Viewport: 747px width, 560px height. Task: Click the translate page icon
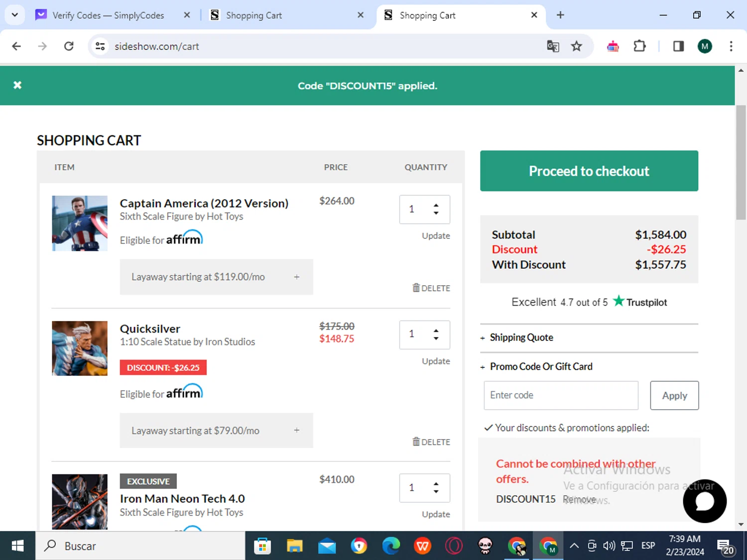point(553,46)
